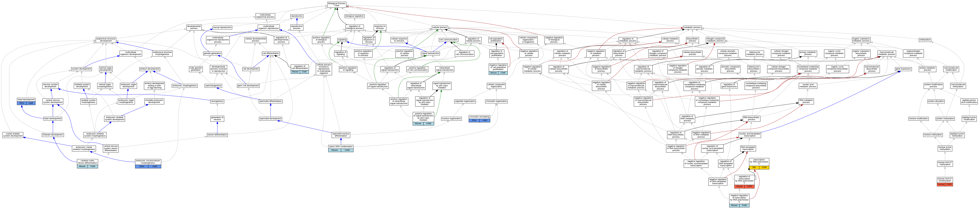Click the 'methylation' node
The height and width of the screenshot is (209, 980).
[x=925, y=40]
